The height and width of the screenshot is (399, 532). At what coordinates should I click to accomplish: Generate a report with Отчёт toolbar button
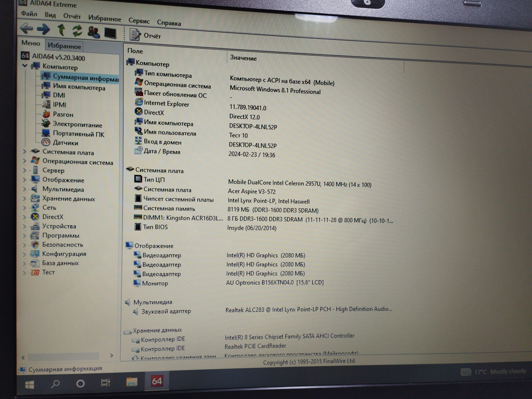pos(145,35)
